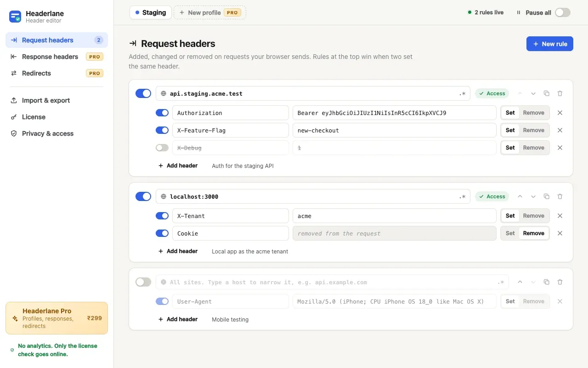Add header to api.staging.acme.test rule
Screen dimensions: 588x368
coord(178,166)
